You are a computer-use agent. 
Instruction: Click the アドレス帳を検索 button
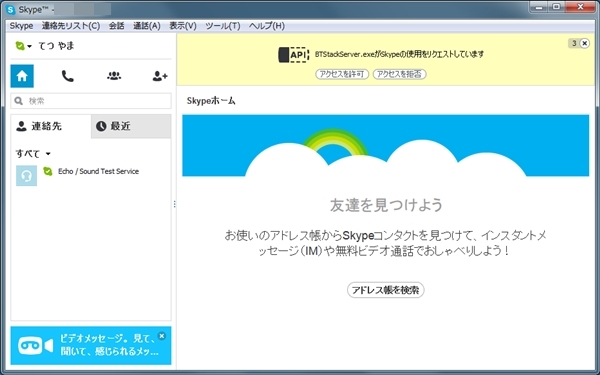coord(385,290)
